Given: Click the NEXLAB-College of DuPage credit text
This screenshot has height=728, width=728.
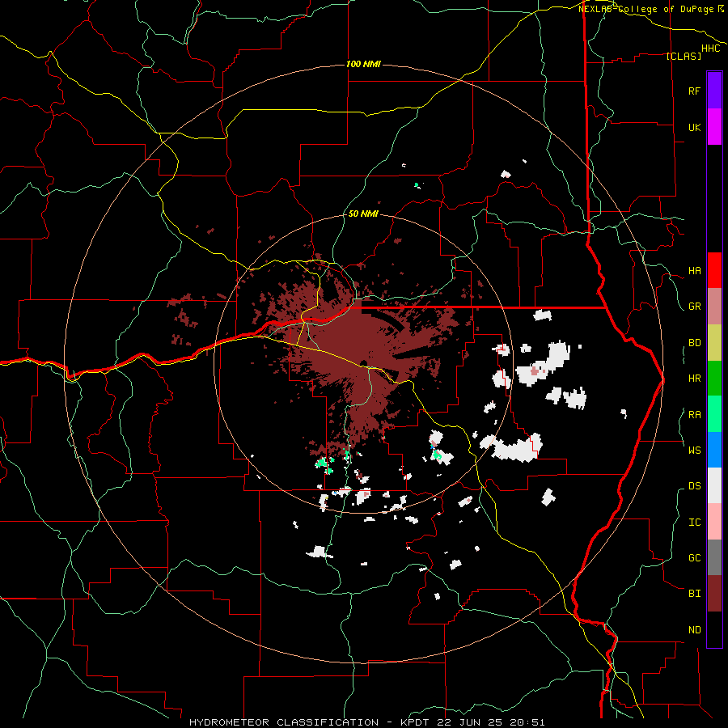Looking at the screenshot, I should (x=645, y=9).
